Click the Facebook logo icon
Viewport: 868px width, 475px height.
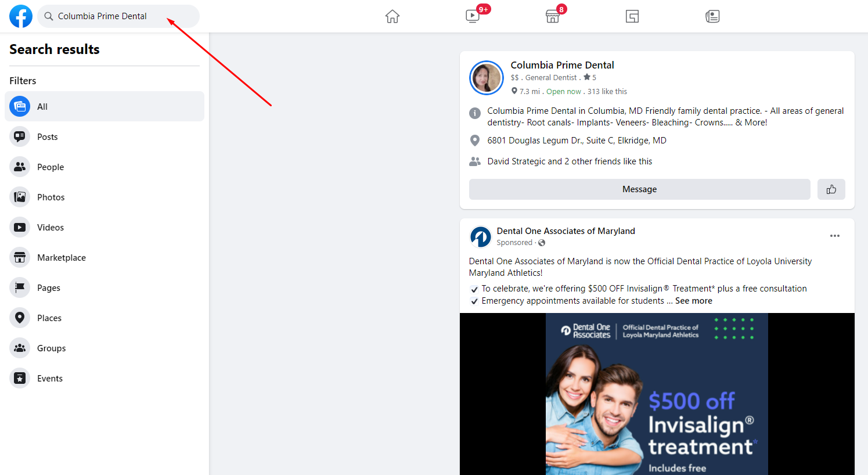[21, 16]
